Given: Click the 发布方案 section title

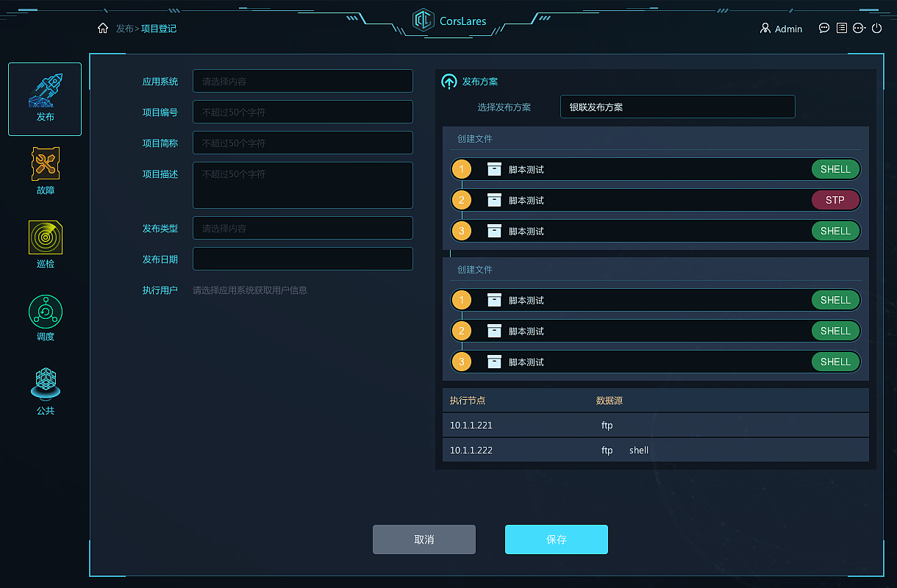Looking at the screenshot, I should 480,82.
